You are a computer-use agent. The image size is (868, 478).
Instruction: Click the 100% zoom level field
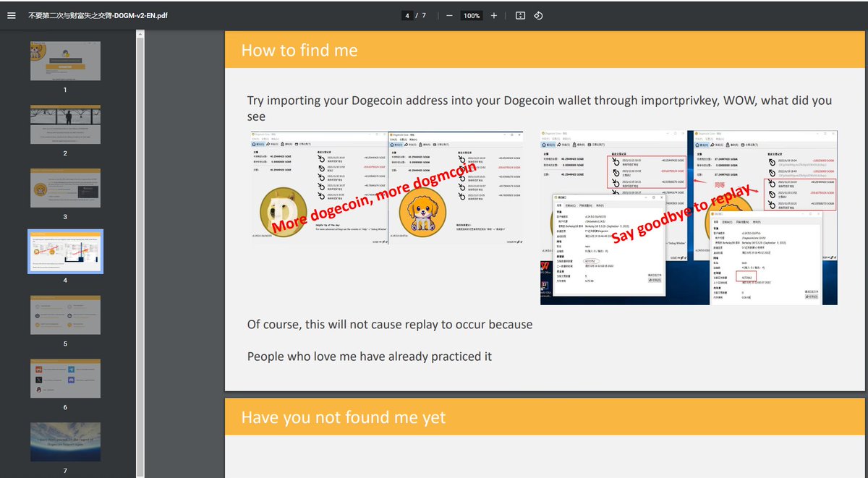click(472, 15)
